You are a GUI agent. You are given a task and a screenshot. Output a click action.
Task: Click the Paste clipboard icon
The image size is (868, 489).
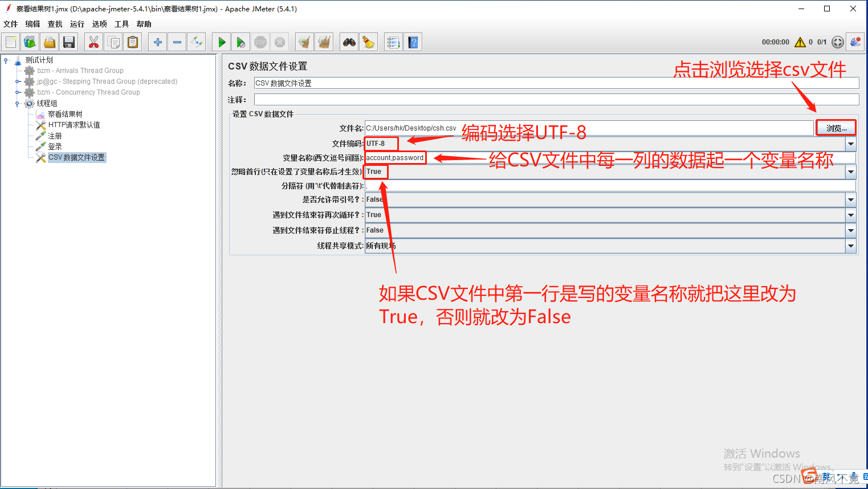point(133,42)
